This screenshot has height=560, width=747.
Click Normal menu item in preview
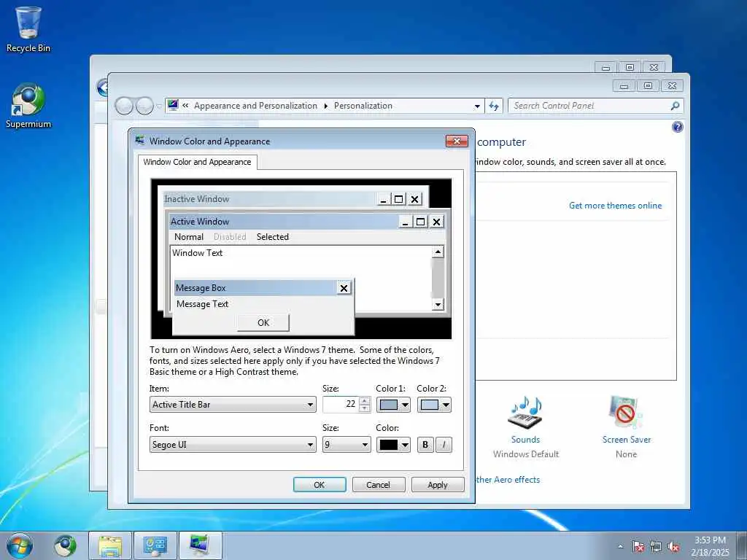189,237
